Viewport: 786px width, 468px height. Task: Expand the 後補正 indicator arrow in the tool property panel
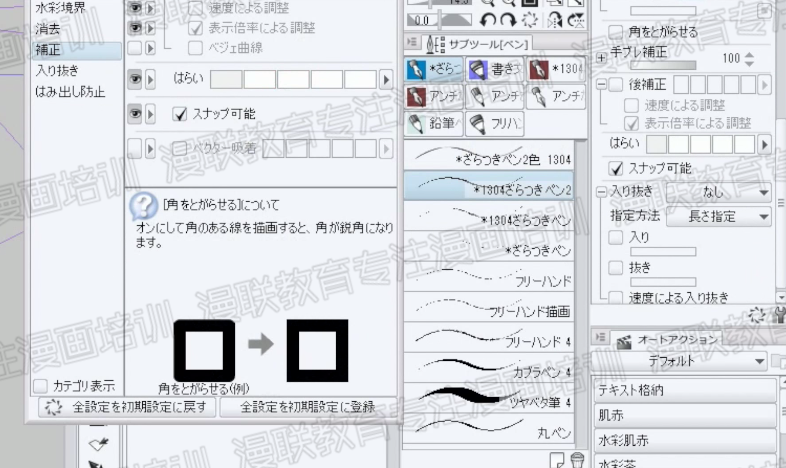point(764,85)
